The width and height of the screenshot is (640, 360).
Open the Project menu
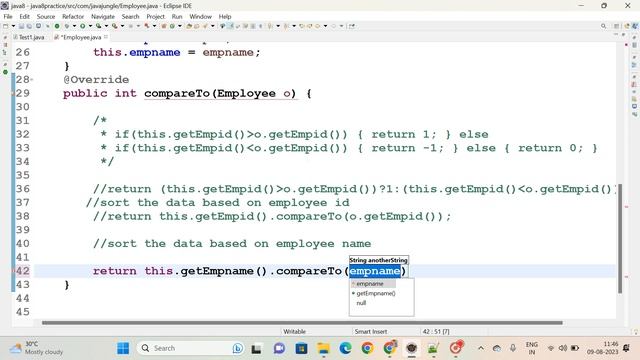[155, 16]
